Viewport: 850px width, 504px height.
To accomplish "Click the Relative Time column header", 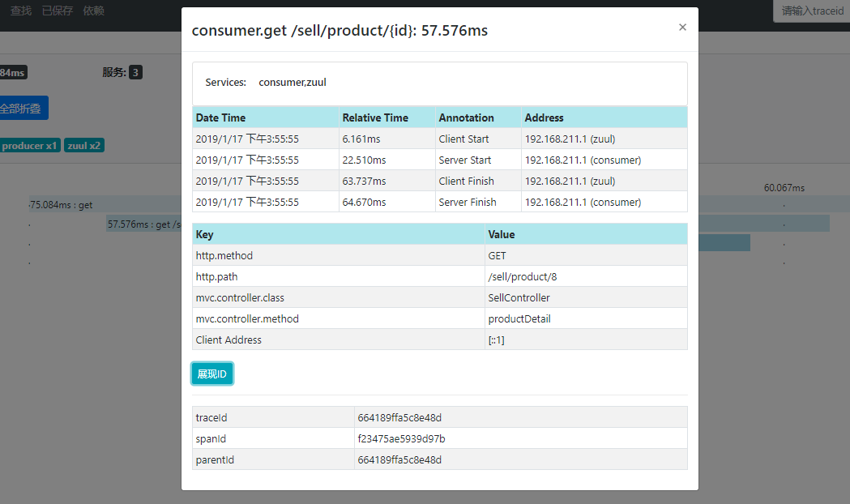I will 375,118.
